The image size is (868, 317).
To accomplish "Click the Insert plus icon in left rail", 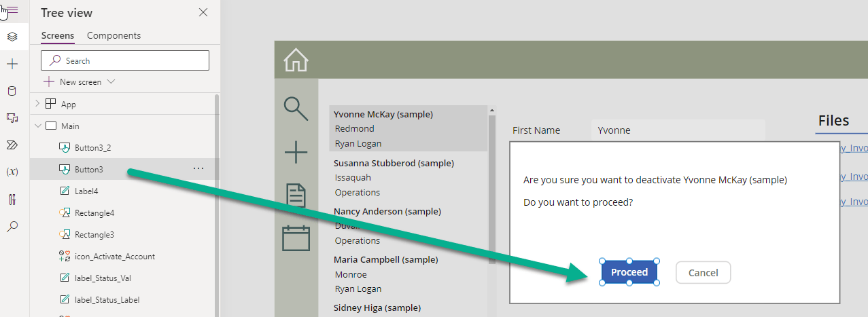I will (x=12, y=64).
